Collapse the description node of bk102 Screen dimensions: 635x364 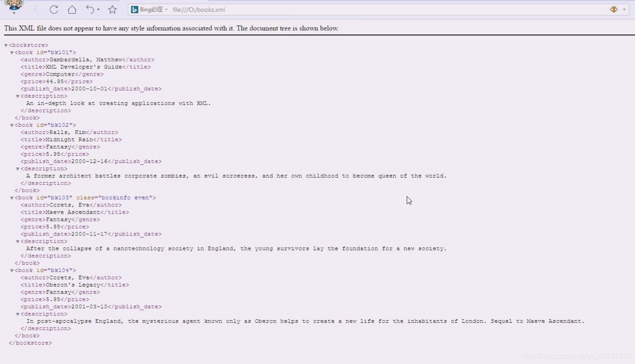(x=18, y=169)
